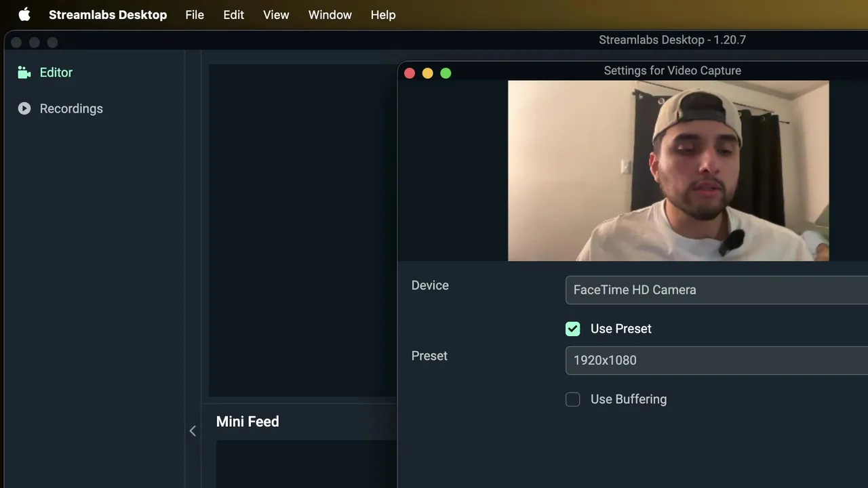This screenshot has width=868, height=488.
Task: Click the webcam preview in Video Capture settings
Action: point(668,171)
